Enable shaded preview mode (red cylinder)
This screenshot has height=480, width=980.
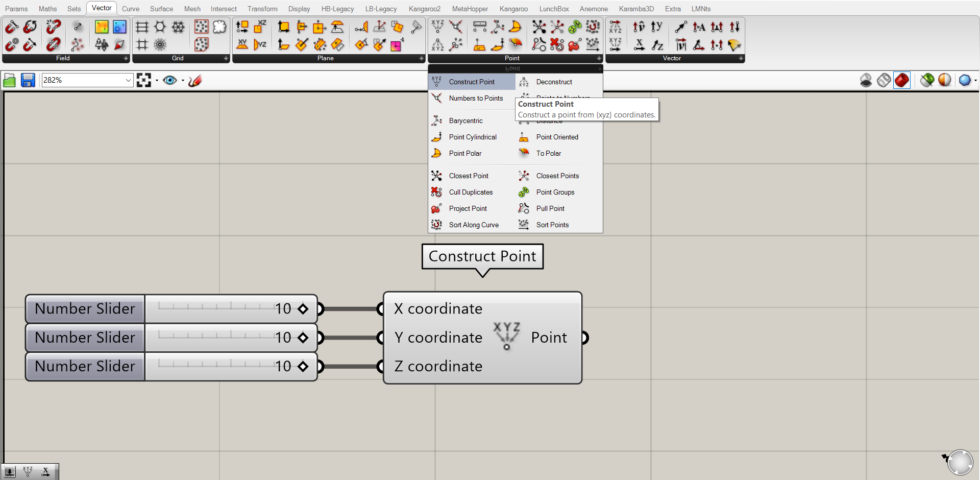pos(902,80)
